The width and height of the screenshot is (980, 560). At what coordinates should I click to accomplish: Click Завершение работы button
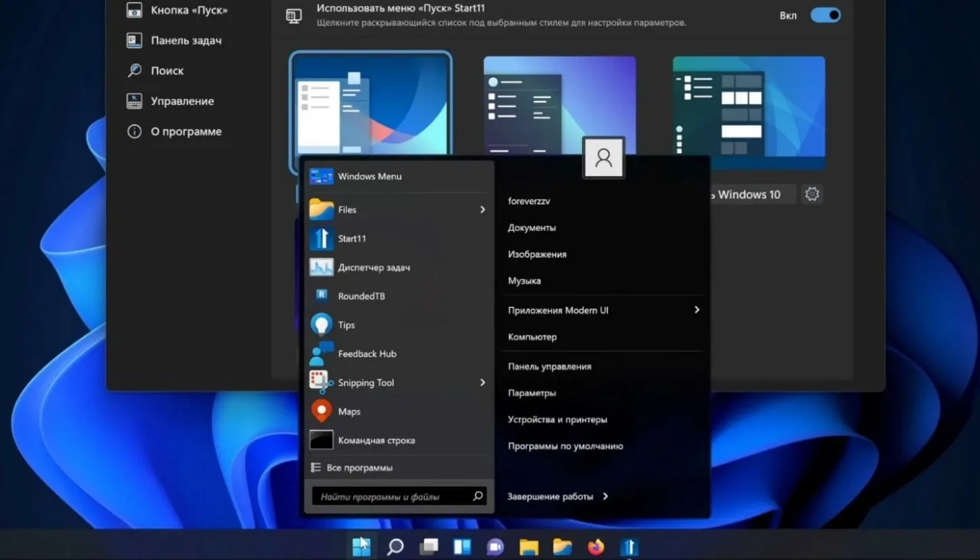pos(550,497)
